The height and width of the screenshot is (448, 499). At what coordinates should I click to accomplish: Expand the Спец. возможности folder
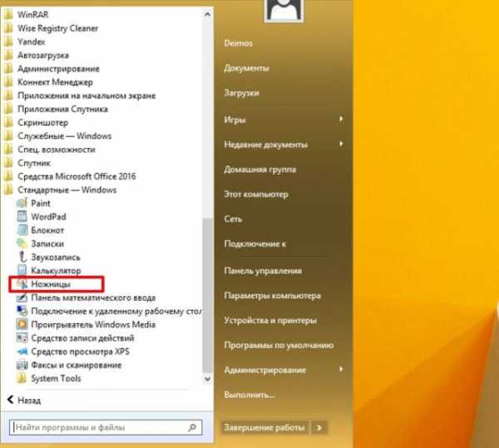[57, 150]
